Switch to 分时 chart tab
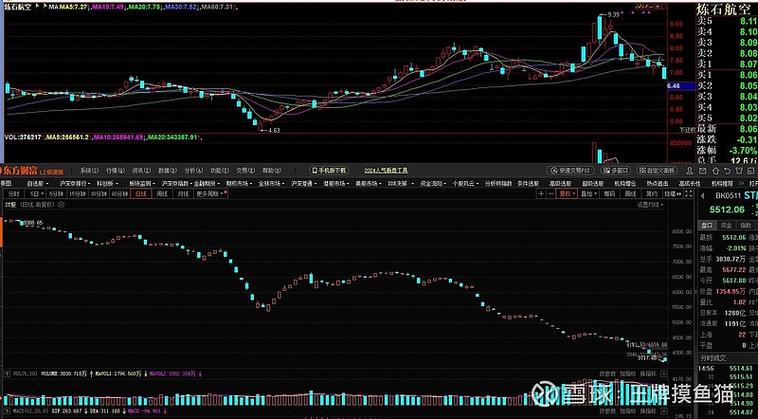This screenshot has width=758, height=419. pos(14,194)
